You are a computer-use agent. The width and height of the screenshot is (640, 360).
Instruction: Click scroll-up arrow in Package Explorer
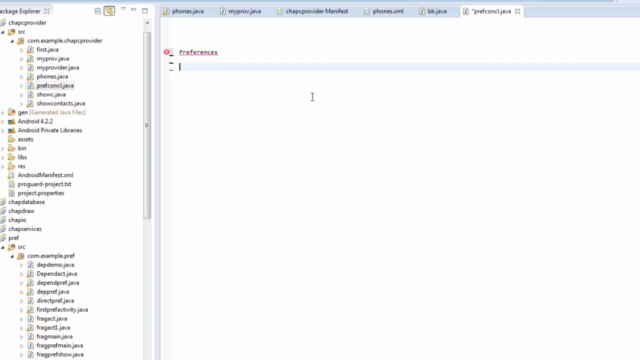click(x=147, y=23)
